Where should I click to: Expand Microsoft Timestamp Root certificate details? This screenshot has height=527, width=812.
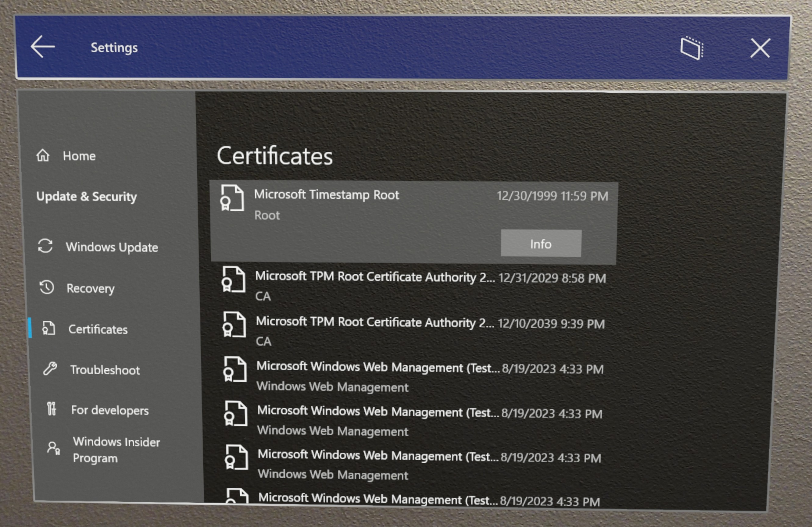pos(540,243)
